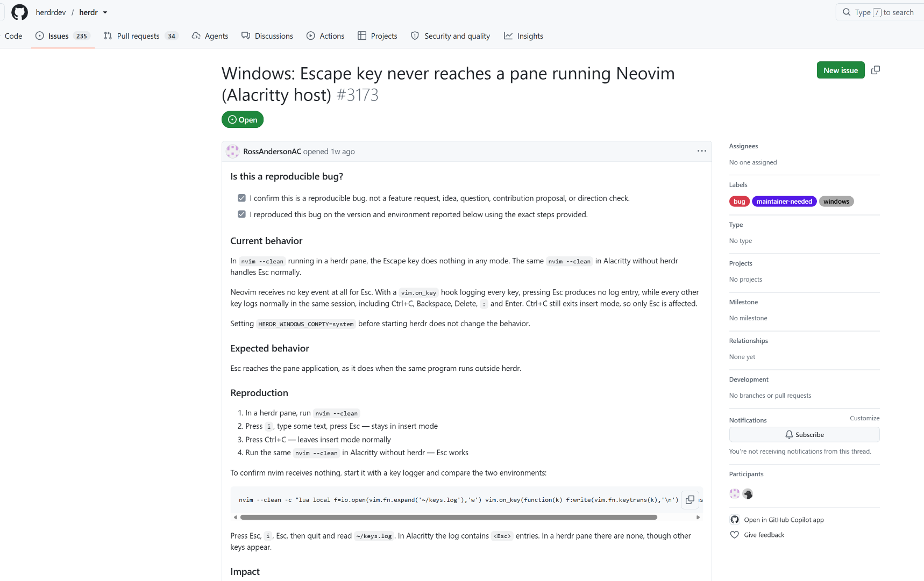
Task: Click the code block horizontal scrollbar
Action: 449,517
